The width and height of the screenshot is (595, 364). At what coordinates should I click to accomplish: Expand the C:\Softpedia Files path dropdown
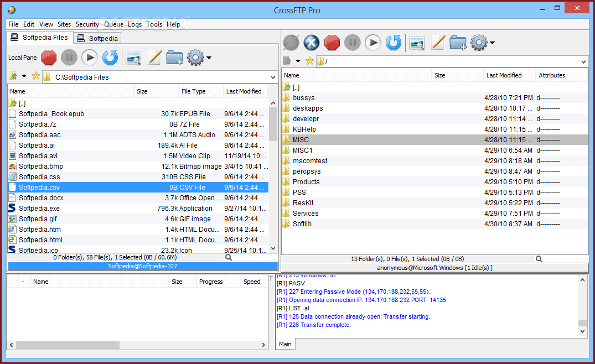[272, 77]
